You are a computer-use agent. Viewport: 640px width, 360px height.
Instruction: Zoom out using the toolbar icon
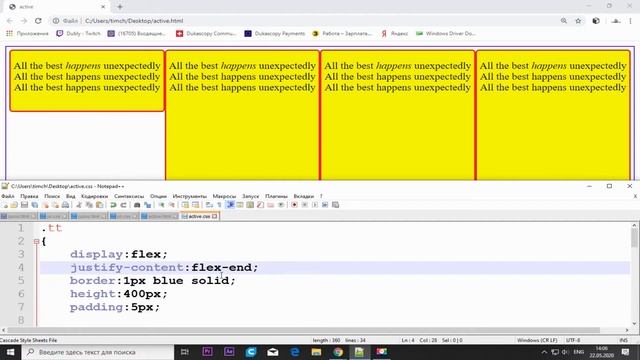[x=171, y=205]
